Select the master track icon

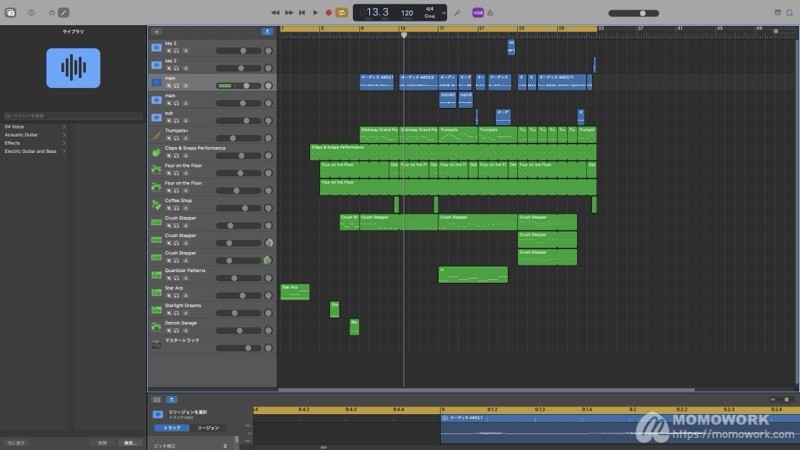click(157, 345)
